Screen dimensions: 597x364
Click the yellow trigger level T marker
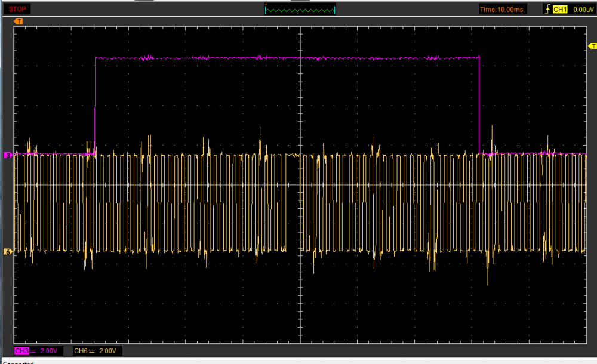pyautogui.click(x=592, y=46)
